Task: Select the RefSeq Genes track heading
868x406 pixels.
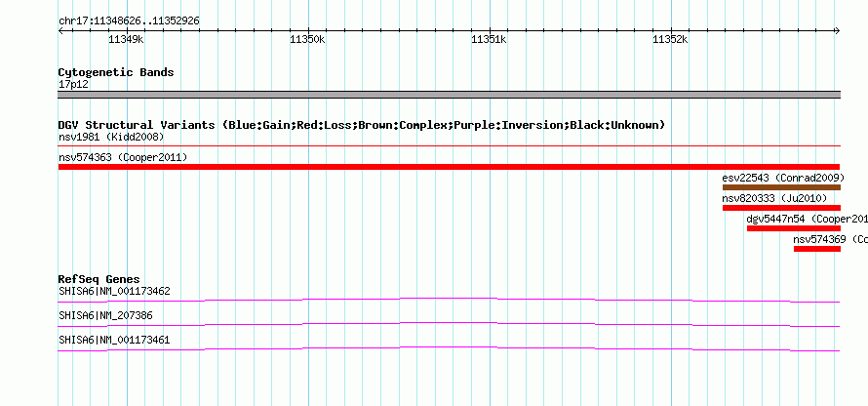Action: pyautogui.click(x=99, y=279)
